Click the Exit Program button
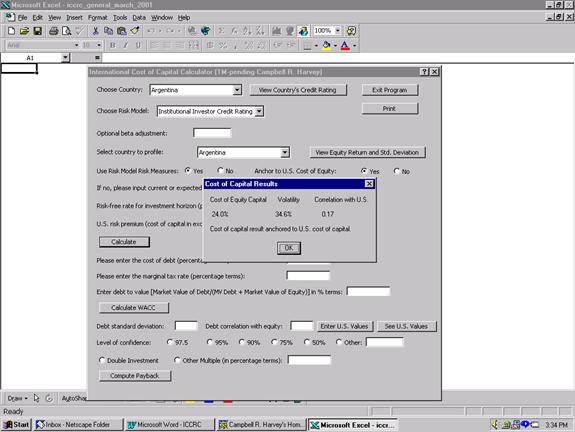575x432 pixels. click(x=389, y=90)
